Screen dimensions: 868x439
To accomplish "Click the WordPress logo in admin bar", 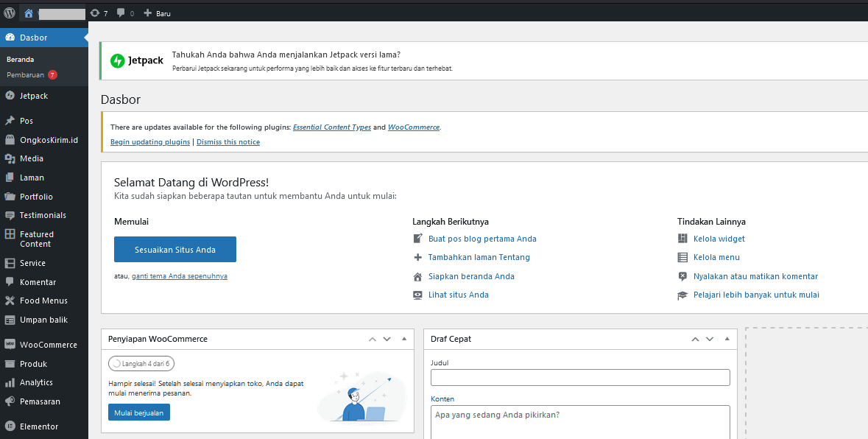I will click(x=10, y=13).
